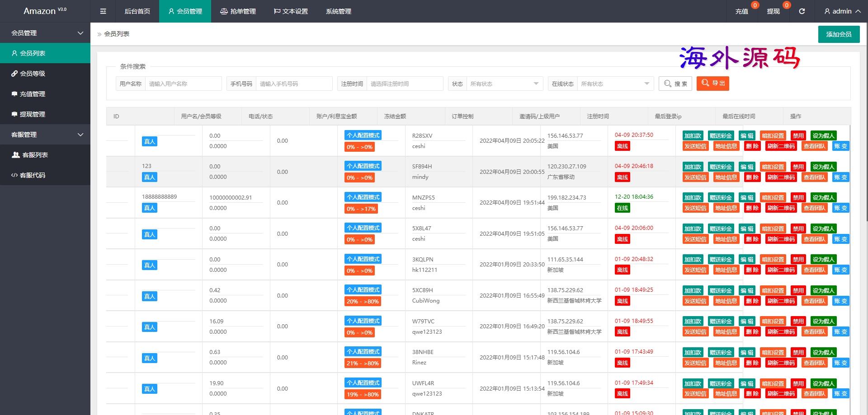Open 提现 notifications in top bar
The image size is (868, 415).
(x=774, y=11)
